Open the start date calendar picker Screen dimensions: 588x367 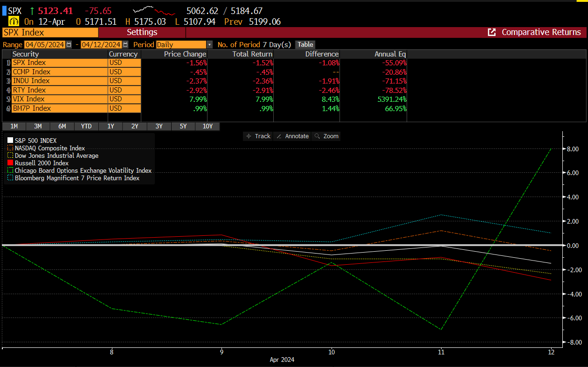(69, 44)
